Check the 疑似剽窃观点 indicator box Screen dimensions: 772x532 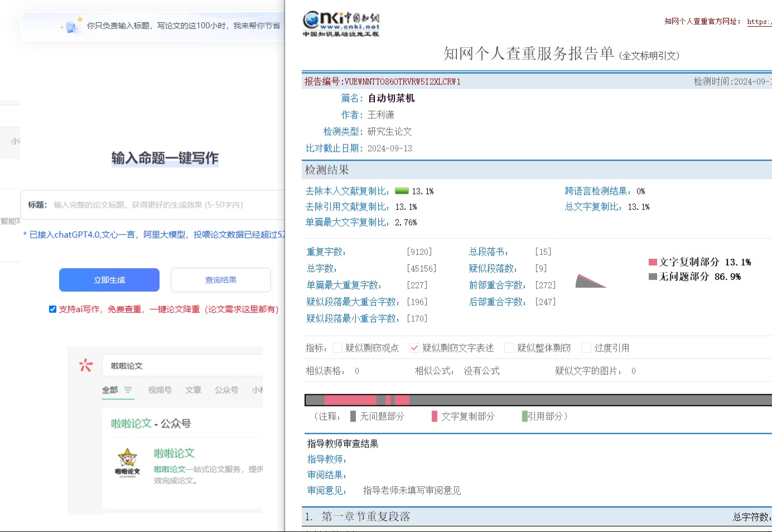[337, 348]
